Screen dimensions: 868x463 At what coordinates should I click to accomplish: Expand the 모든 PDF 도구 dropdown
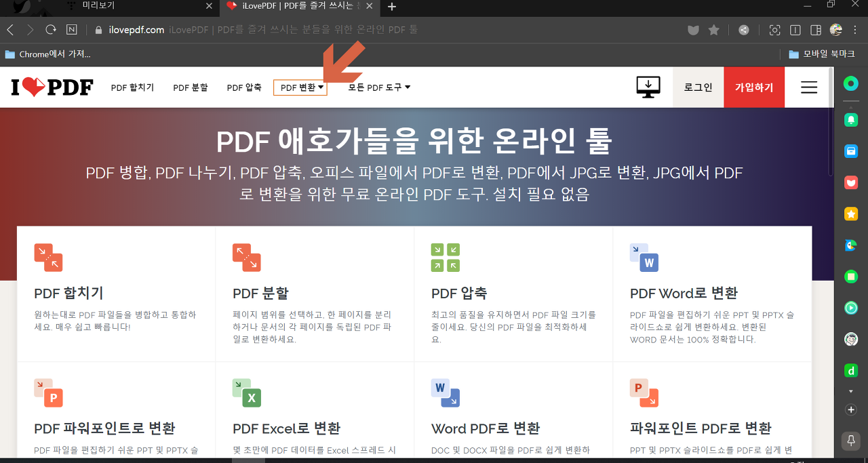[x=379, y=87]
